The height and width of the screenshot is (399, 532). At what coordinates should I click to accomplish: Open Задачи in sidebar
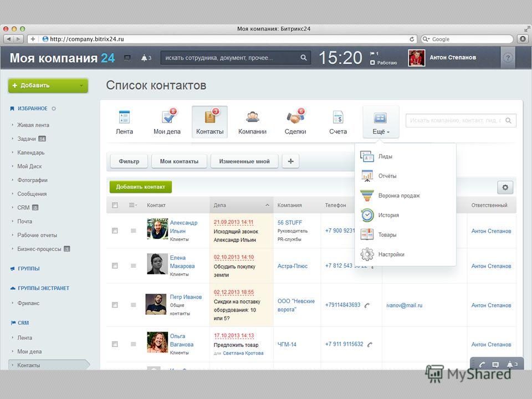coord(27,139)
